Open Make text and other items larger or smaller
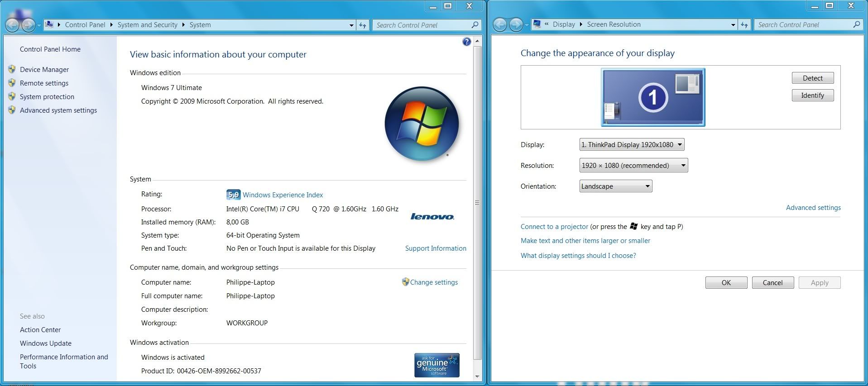Screen dimensions: 868x386 click(585, 240)
